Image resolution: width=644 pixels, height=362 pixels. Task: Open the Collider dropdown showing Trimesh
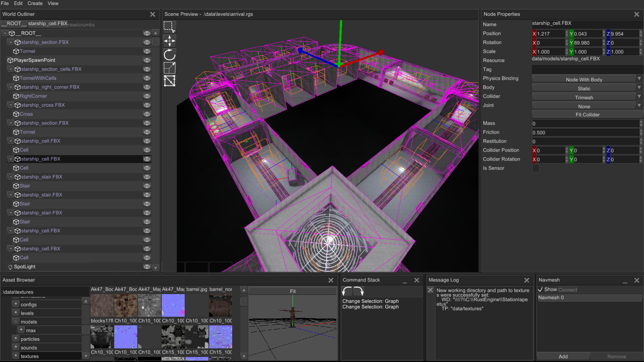click(584, 97)
